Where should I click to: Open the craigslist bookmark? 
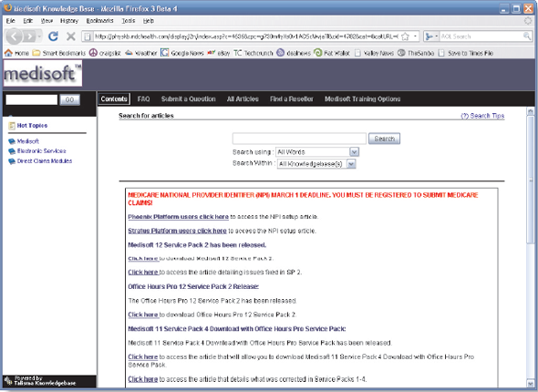tap(105, 53)
